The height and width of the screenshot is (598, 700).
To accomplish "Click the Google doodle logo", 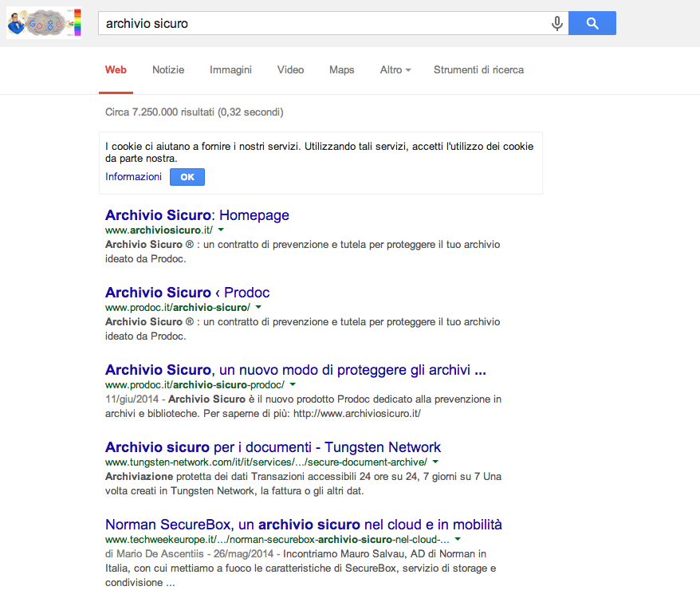I will coord(44,23).
